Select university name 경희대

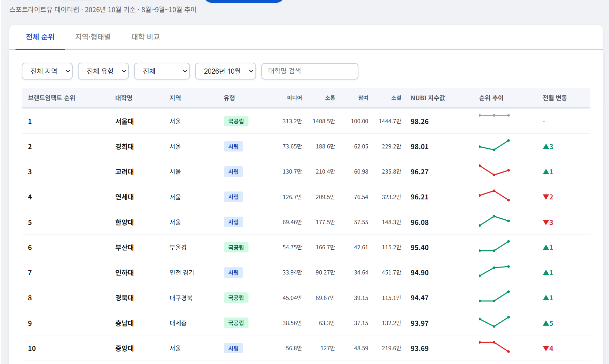[124, 147]
